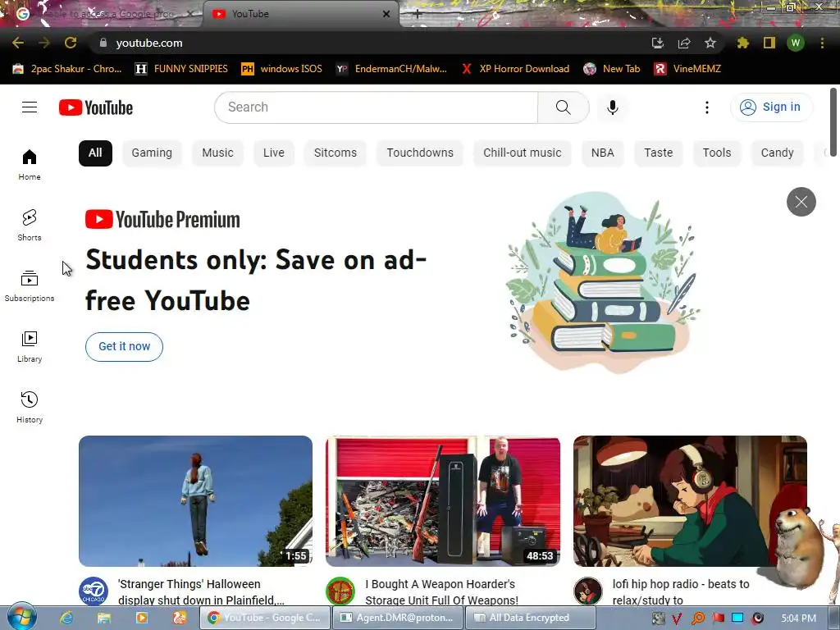The width and height of the screenshot is (840, 630).
Task: Click the page vertical scrollbar thumb
Action: click(833, 122)
